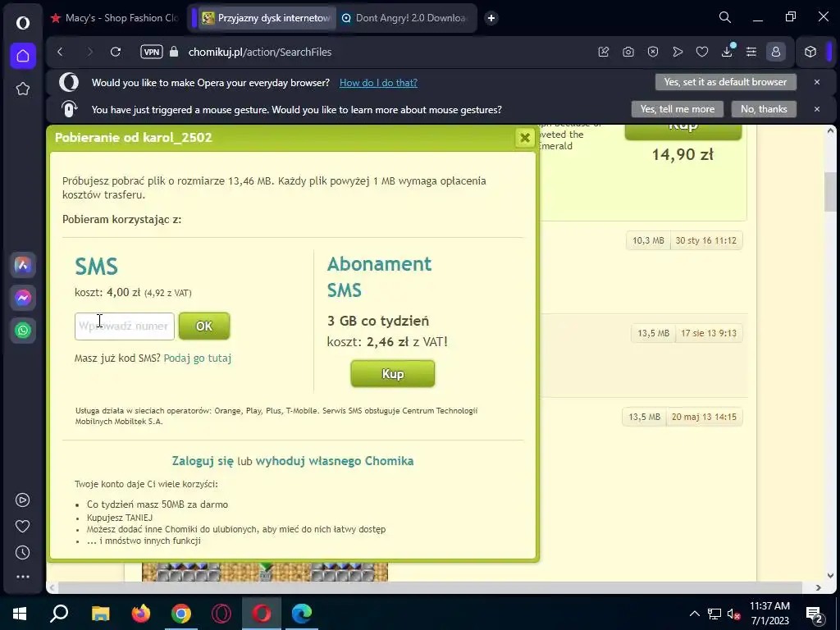Viewport: 840px width, 630px height.
Task: Open the tab search magnifier icon
Action: coord(725,18)
